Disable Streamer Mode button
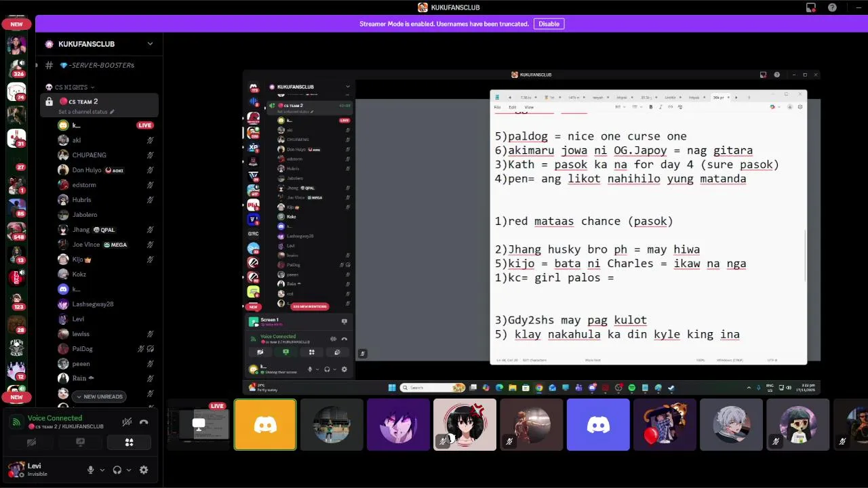 tap(549, 24)
